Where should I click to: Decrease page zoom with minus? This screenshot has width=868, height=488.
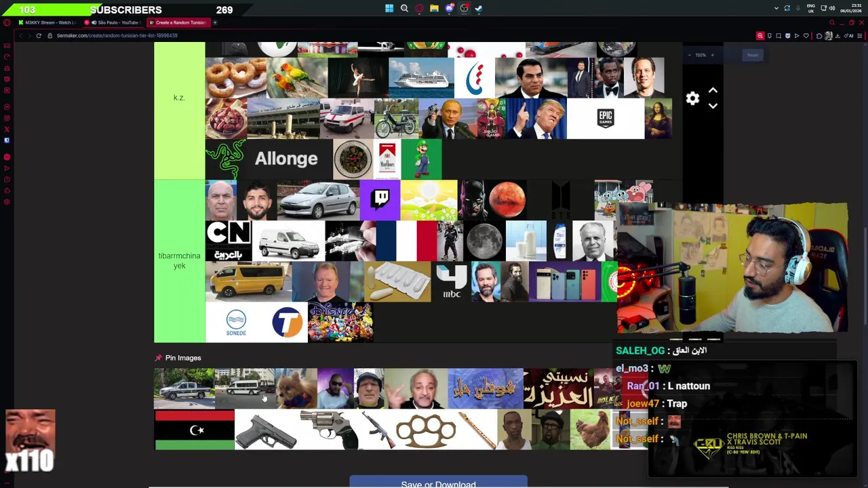[689, 55]
